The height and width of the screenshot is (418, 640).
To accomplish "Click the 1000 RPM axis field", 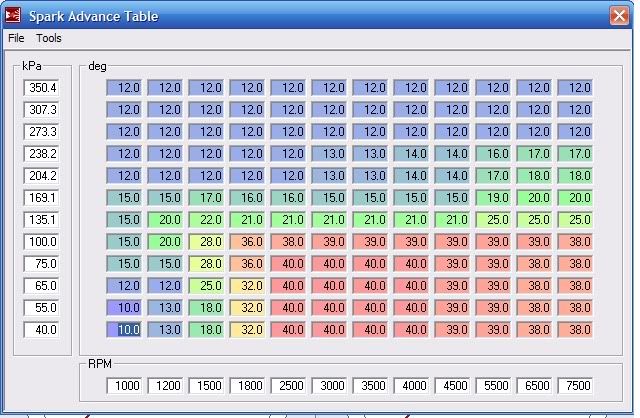I will pyautogui.click(x=124, y=385).
